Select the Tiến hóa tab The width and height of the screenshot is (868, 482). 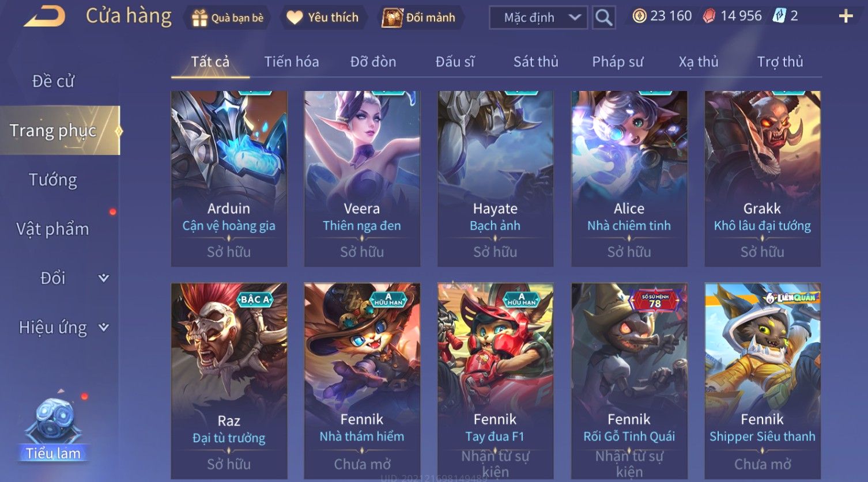tap(291, 62)
